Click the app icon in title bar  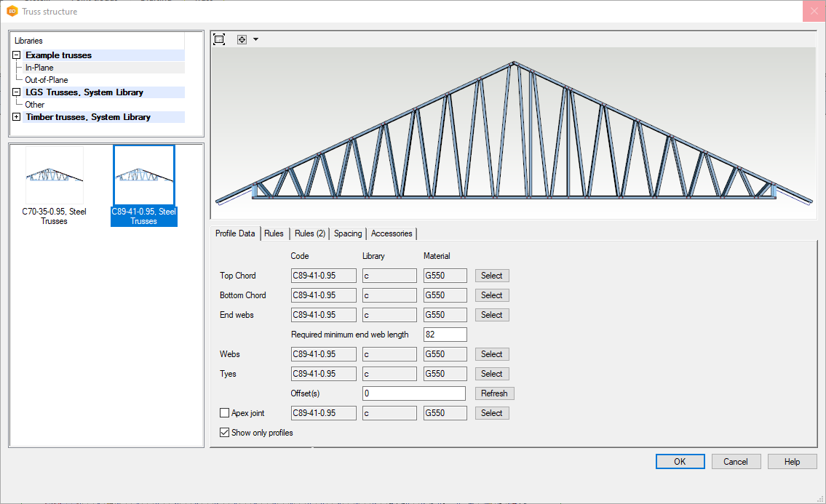[x=12, y=11]
